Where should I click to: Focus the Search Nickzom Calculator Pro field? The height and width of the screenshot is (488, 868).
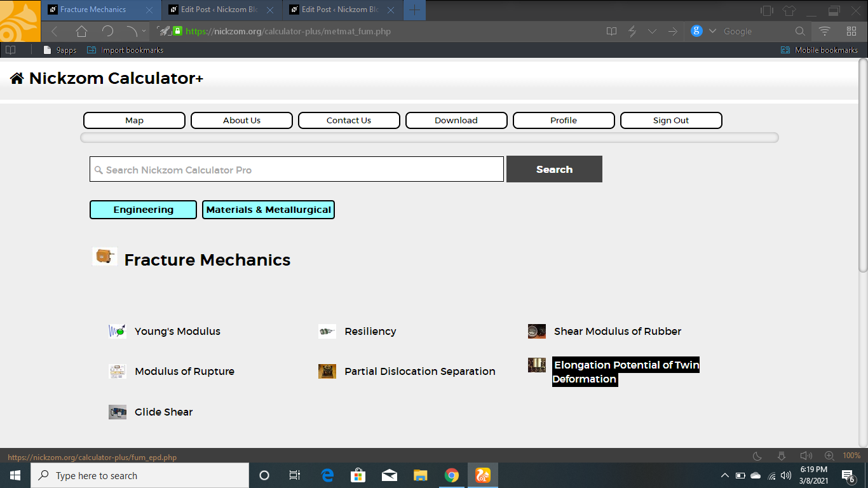pos(297,169)
